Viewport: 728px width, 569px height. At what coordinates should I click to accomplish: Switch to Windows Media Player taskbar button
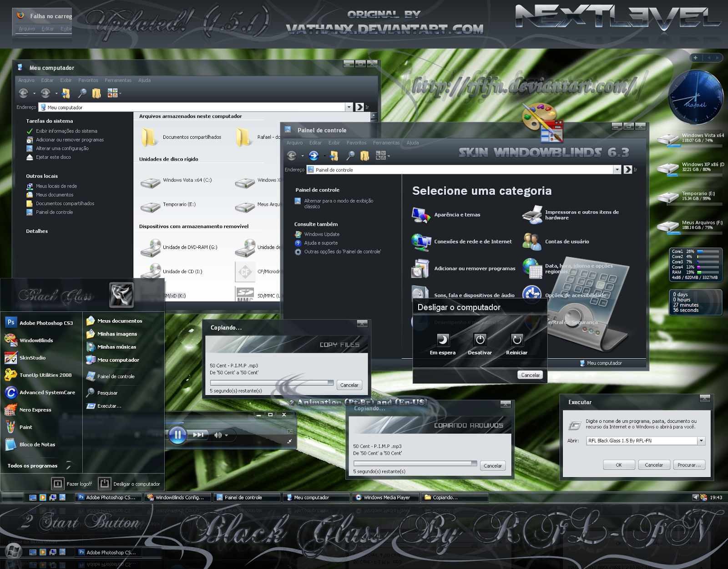(385, 498)
